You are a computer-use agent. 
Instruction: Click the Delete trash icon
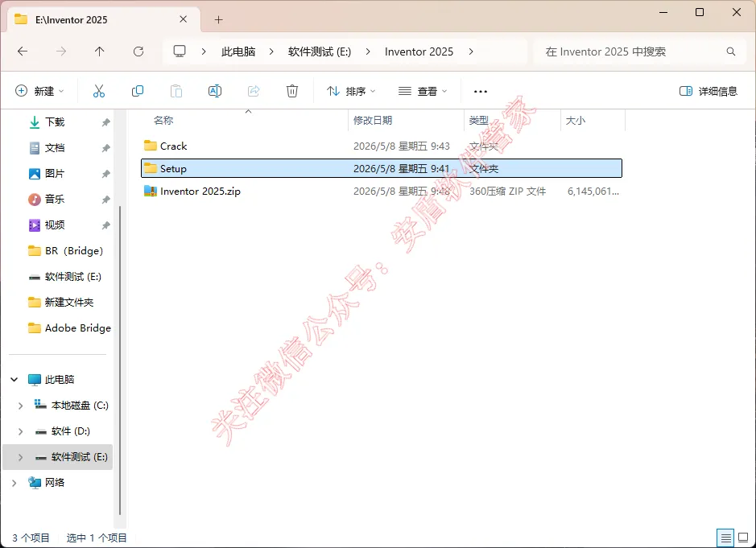tap(292, 91)
